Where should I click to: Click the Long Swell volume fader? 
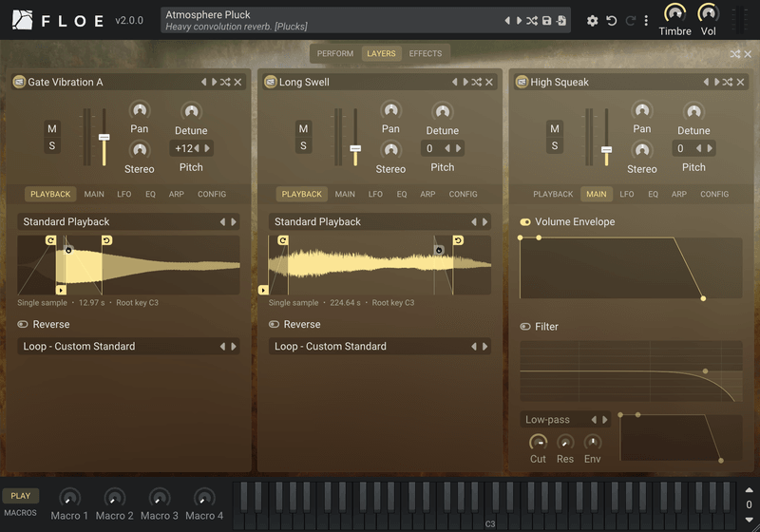pos(355,148)
